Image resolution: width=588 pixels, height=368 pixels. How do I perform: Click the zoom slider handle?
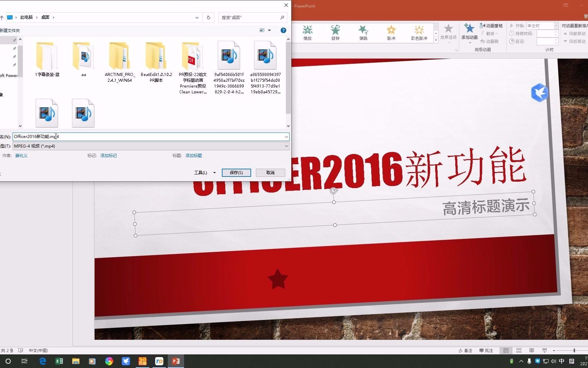(x=574, y=351)
